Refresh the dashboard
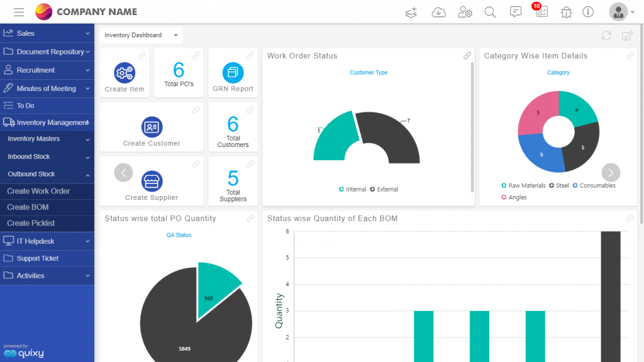644x362 pixels. click(x=606, y=36)
